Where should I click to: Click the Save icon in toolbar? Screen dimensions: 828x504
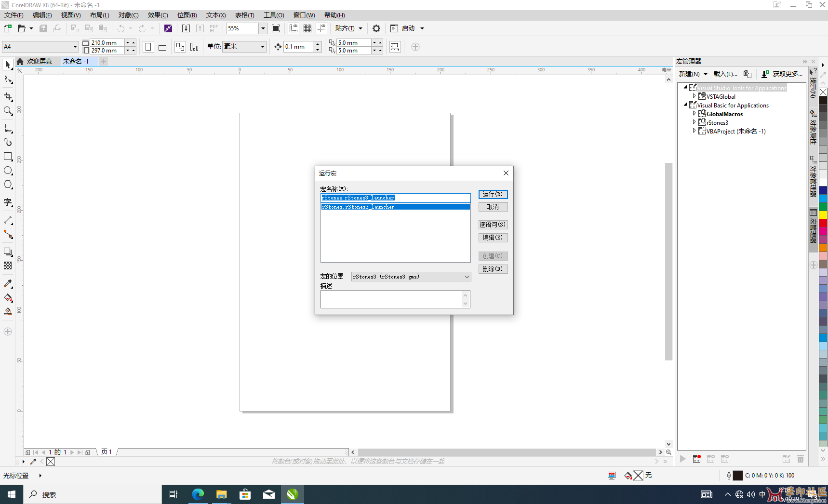pos(43,28)
